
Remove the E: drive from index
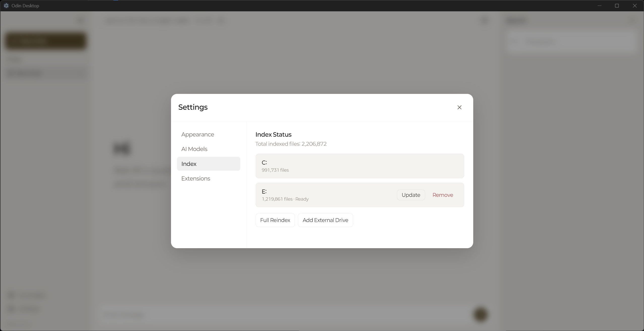click(443, 195)
